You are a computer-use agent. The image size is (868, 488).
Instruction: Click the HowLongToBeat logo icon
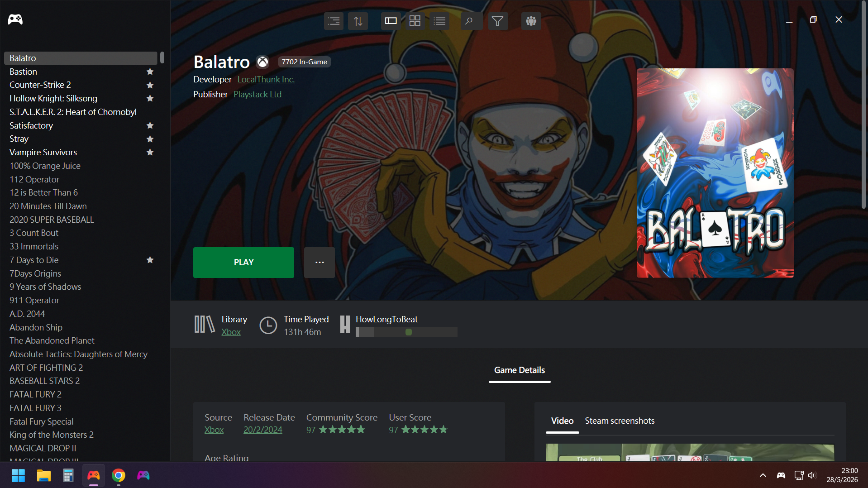pyautogui.click(x=345, y=325)
